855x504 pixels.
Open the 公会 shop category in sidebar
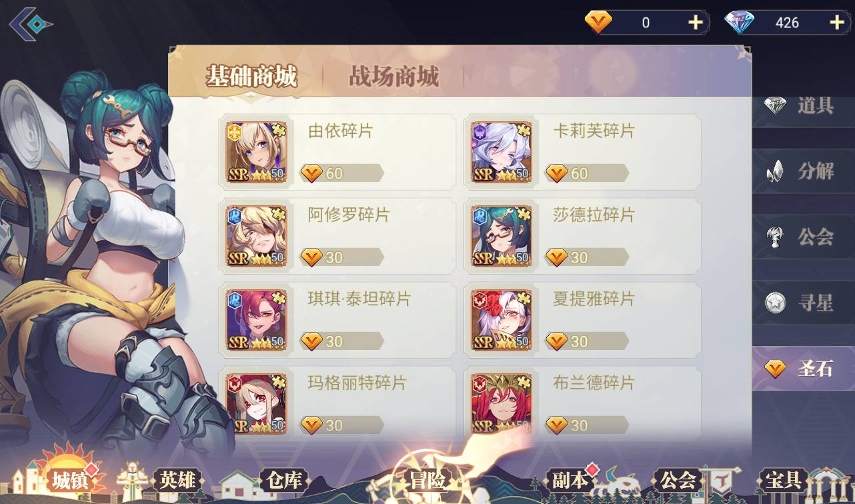[803, 237]
